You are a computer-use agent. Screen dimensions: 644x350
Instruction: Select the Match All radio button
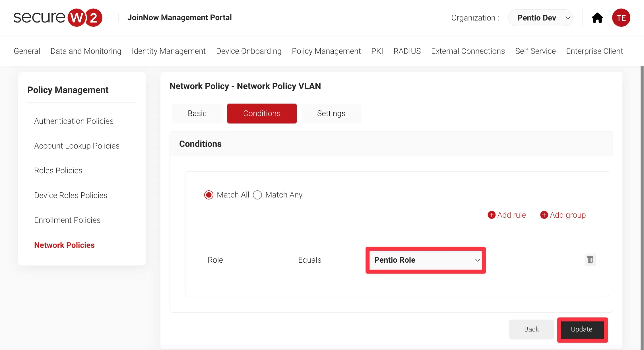tap(209, 195)
